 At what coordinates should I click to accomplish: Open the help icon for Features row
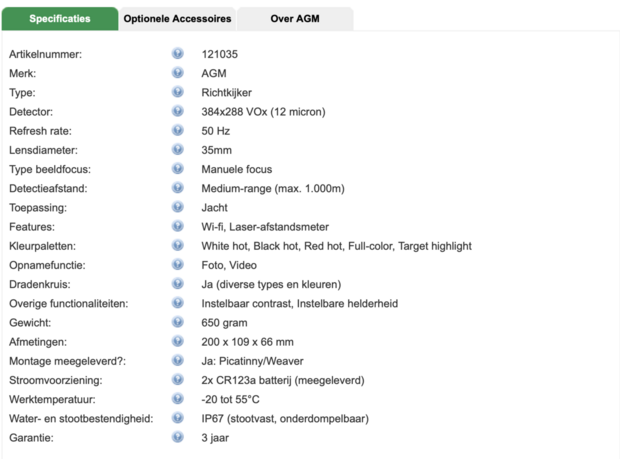(x=177, y=227)
